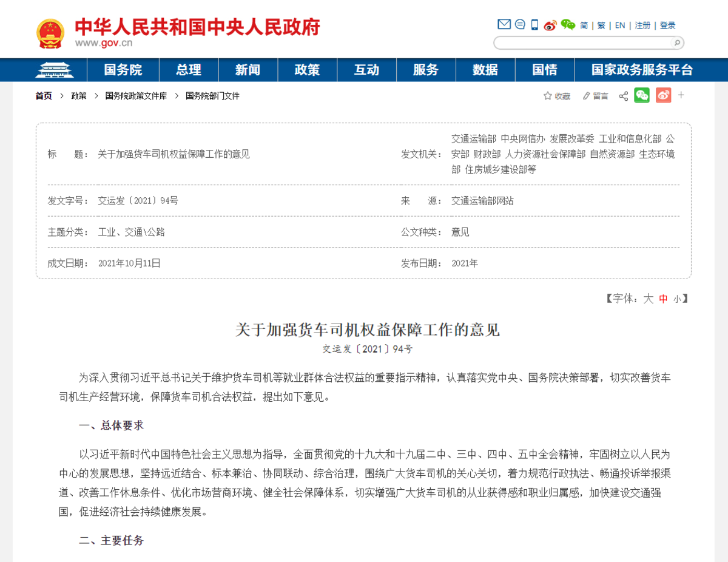728x562 pixels.
Task: Click the plus more-sharing icon
Action: click(681, 95)
